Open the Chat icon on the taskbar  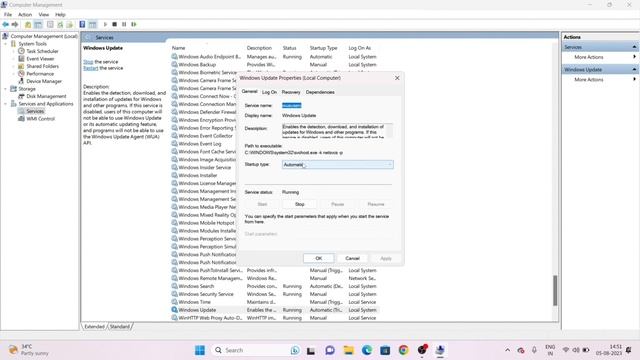pos(330,350)
